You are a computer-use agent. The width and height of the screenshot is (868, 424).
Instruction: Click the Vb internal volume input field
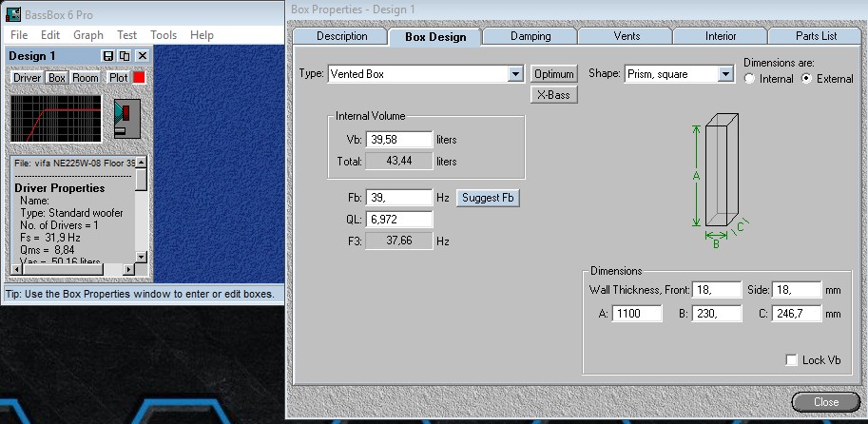pyautogui.click(x=399, y=140)
